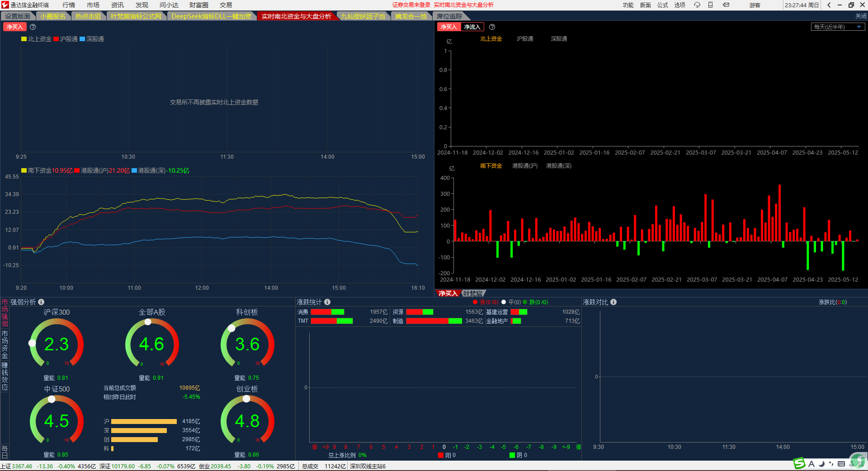868x471 pixels.
Task: Select 沪股通 series in right chart
Action: 525,39
